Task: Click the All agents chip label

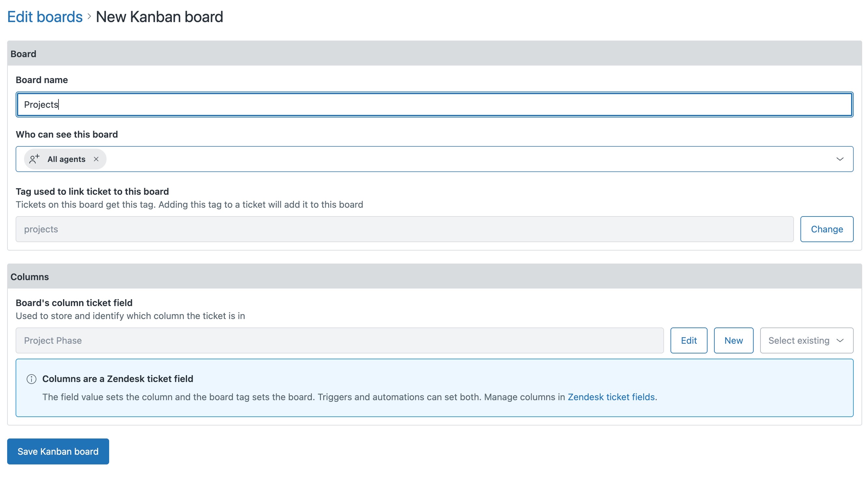Action: point(66,159)
